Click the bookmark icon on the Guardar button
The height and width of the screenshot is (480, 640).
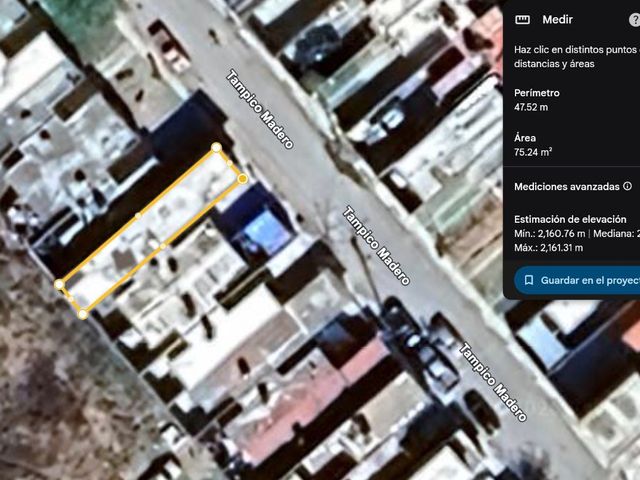click(x=529, y=280)
